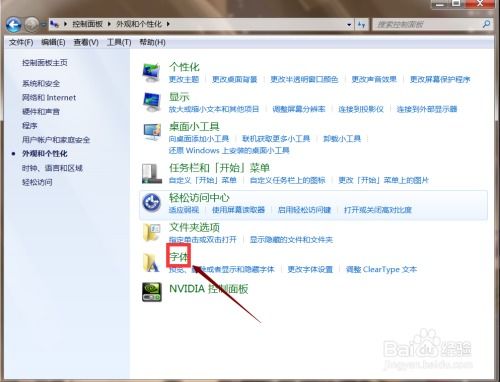This screenshot has height=382, width=500.
Task: Open the 文件(F) menu
Action: 21,42
